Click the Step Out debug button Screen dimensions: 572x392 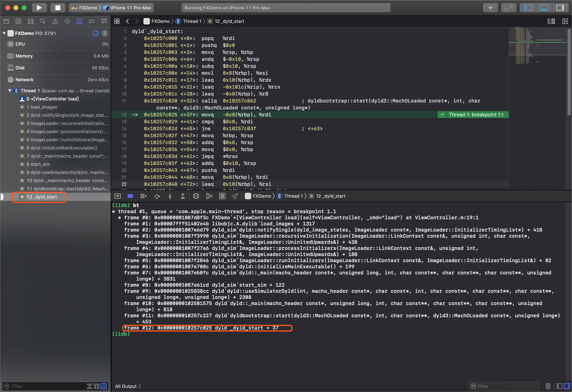[x=183, y=196]
